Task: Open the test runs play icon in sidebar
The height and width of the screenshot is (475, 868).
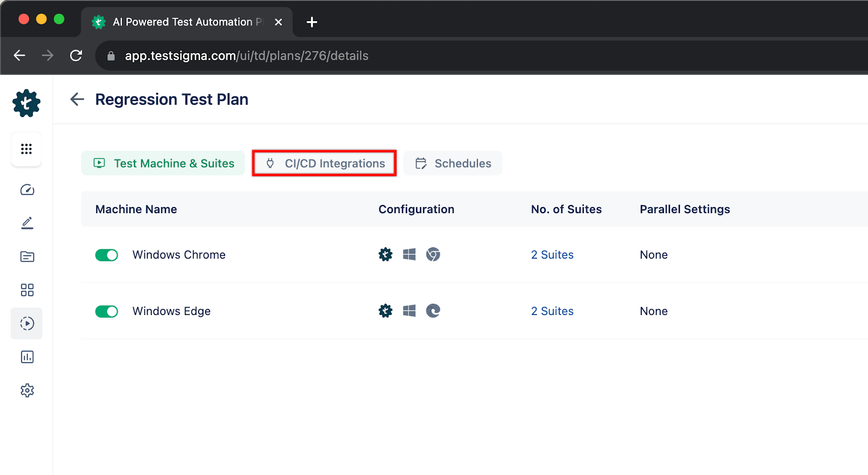Action: point(27,324)
